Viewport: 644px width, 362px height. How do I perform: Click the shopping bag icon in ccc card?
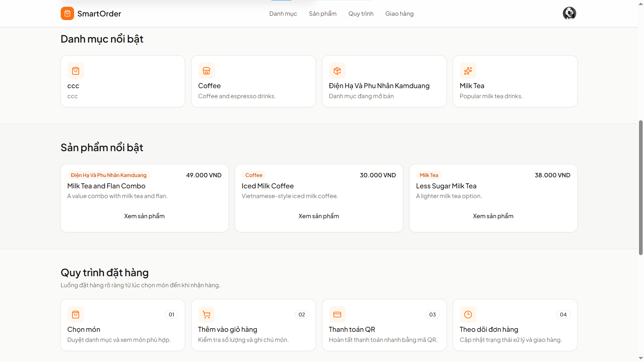76,71
